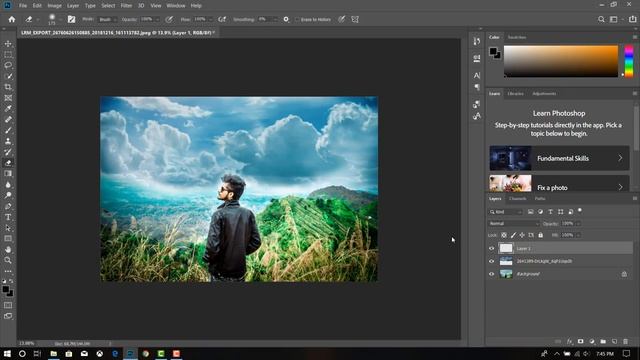Open the eraser Mode dropdown

coord(107,19)
